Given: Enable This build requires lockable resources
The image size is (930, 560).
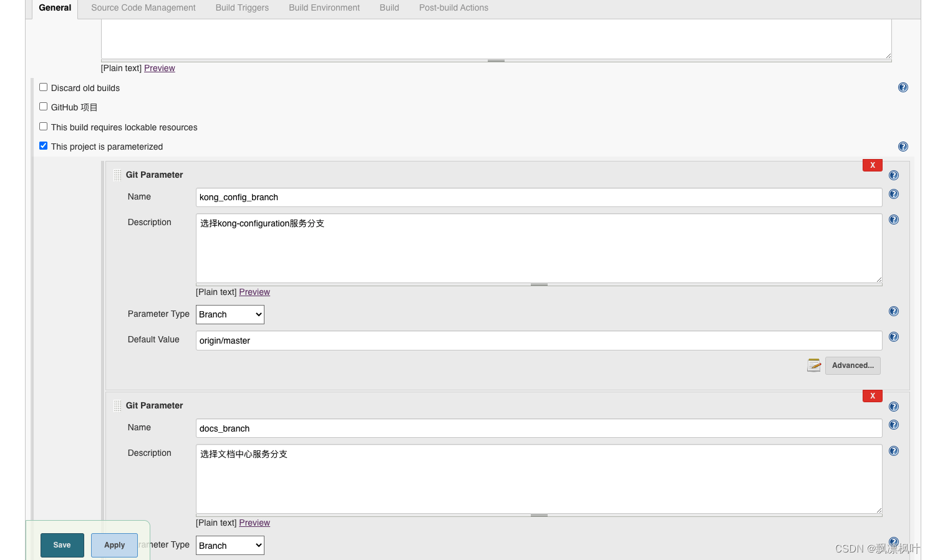Looking at the screenshot, I should (43, 126).
